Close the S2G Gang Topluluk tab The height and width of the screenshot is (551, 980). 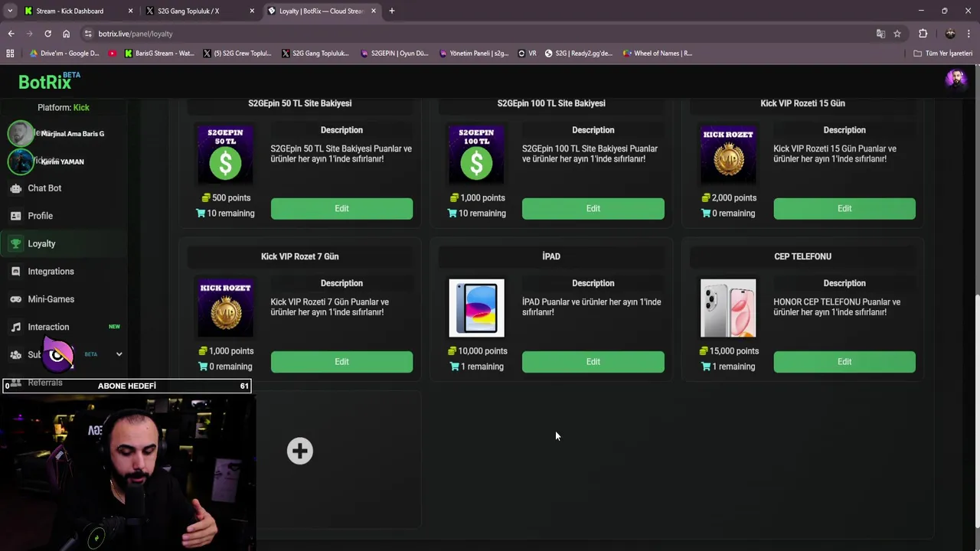pyautogui.click(x=252, y=11)
